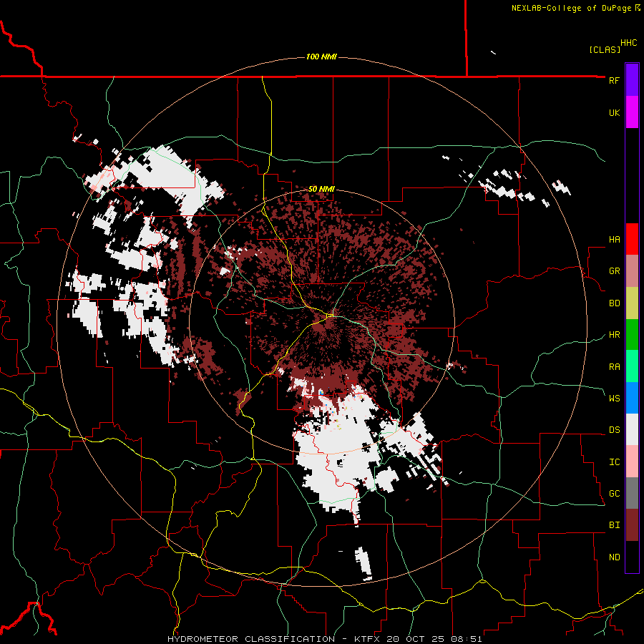Click the 50 NMI range ring label
The image size is (644, 644).
pos(321,189)
